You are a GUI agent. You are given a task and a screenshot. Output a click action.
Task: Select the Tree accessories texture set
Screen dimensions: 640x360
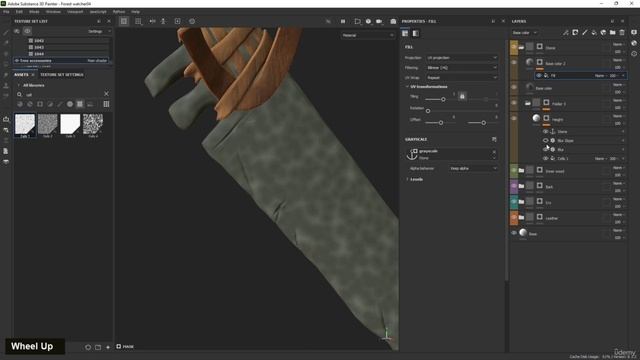[61, 60]
